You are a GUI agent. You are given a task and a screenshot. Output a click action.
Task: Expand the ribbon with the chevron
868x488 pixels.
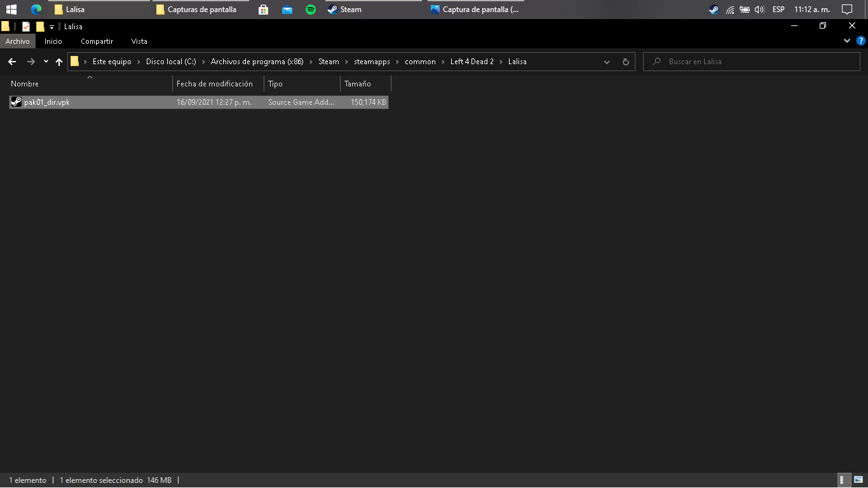tap(847, 41)
